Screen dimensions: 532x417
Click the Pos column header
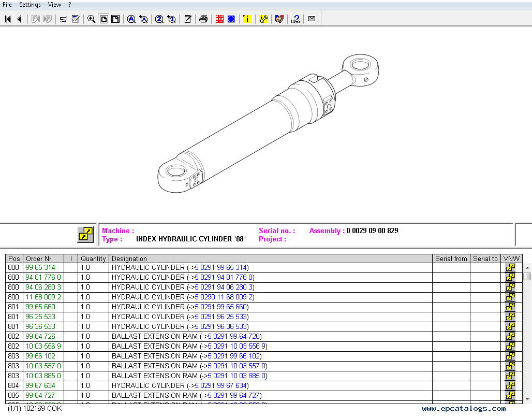coord(14,259)
